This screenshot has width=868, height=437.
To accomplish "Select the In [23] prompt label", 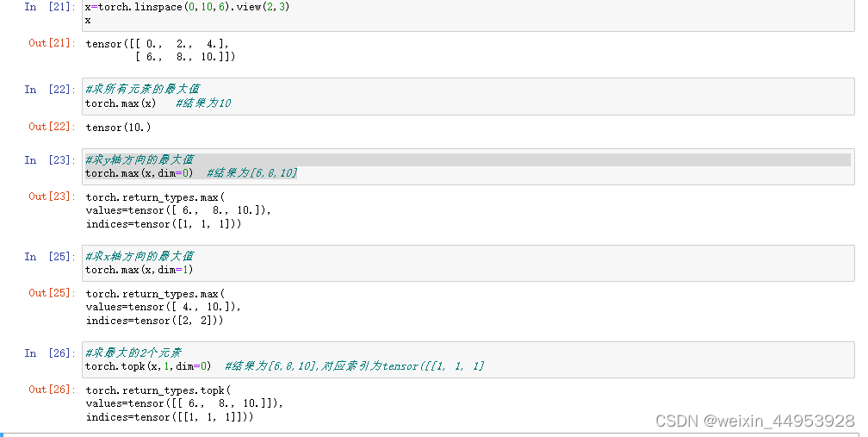I will point(50,160).
